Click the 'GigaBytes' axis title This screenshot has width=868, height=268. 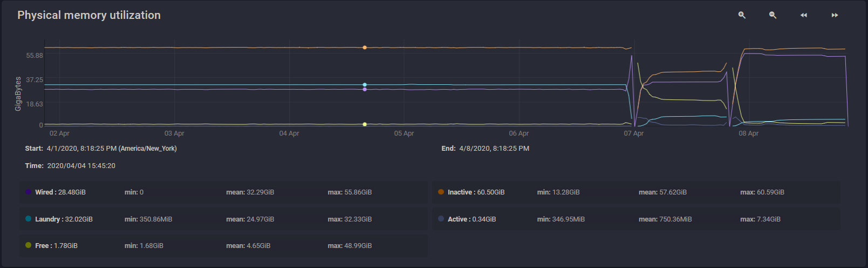18,94
